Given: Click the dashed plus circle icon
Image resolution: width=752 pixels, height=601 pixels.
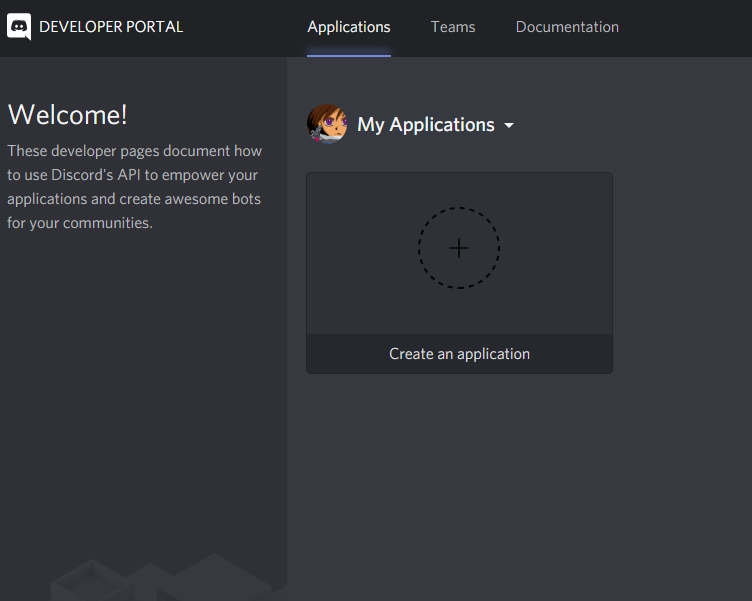Looking at the screenshot, I should coord(459,248).
